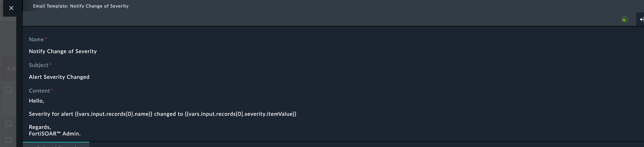Open the workflow tree icon at right edge

click(642, 20)
